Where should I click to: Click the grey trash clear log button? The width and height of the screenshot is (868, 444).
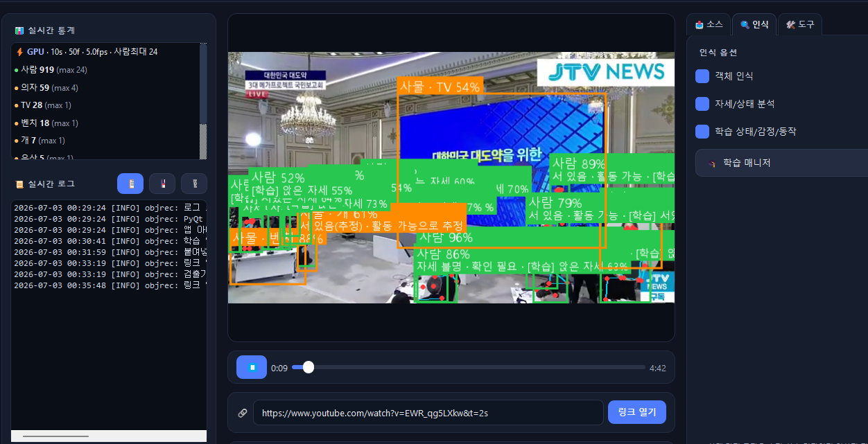pyautogui.click(x=194, y=184)
